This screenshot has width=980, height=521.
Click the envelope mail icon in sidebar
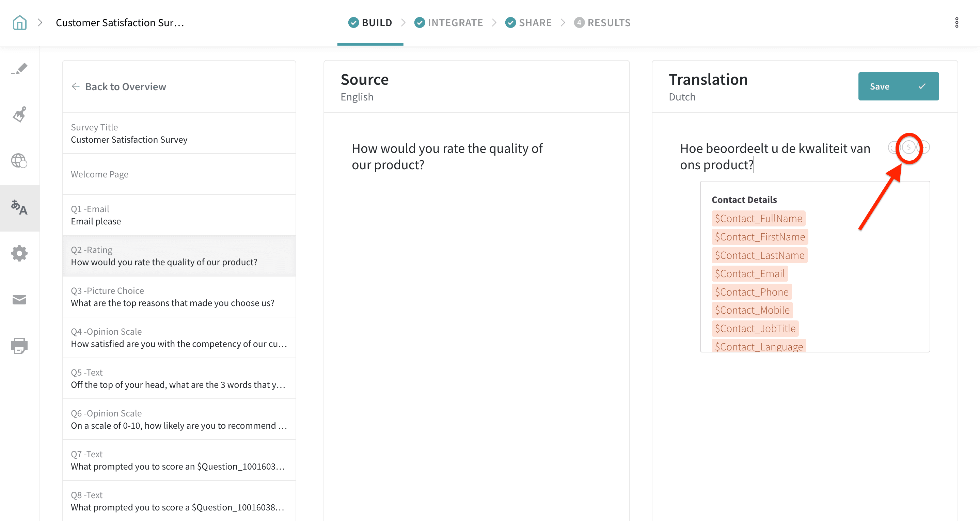(x=19, y=300)
